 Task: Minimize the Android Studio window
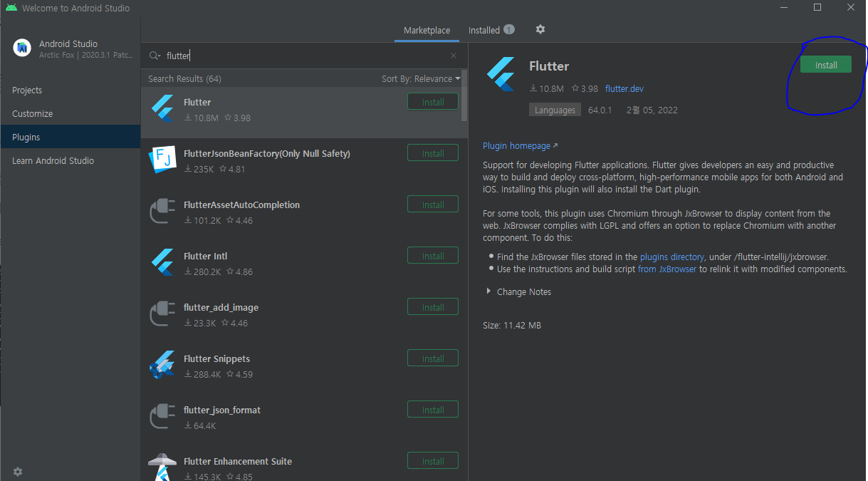click(784, 8)
